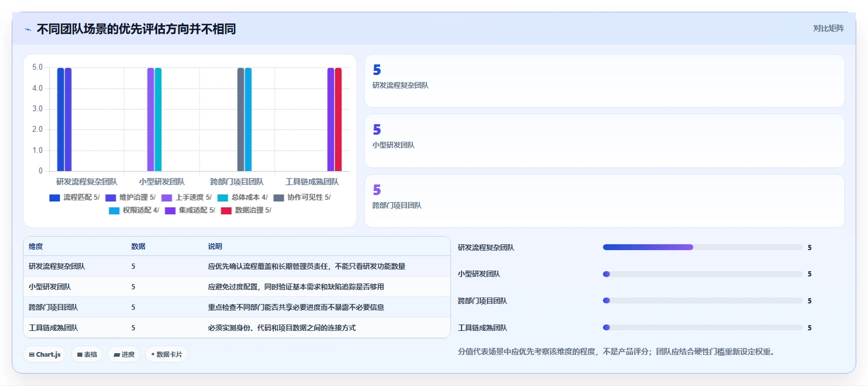Click progress list label 小型研发团队
Image resolution: width=868 pixels, height=386 pixels.
coord(479,274)
